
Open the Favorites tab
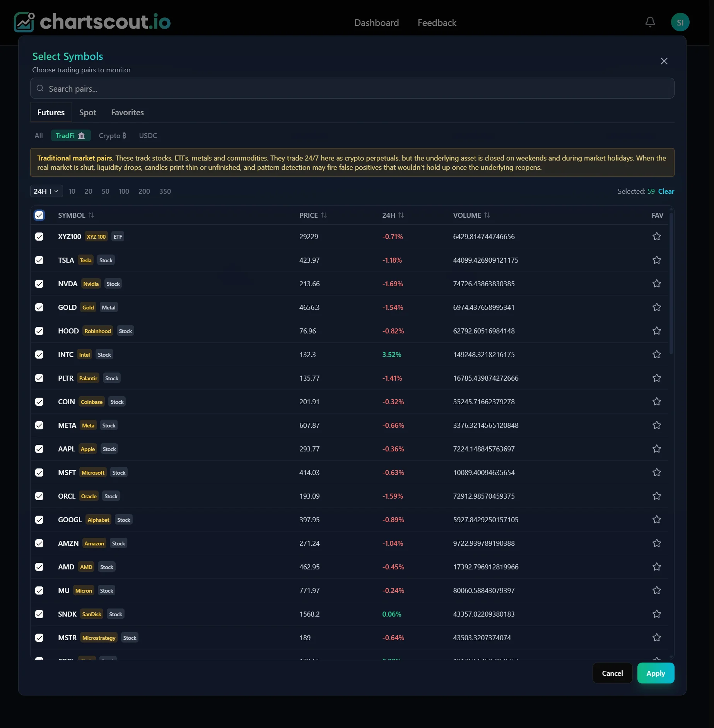pos(127,112)
